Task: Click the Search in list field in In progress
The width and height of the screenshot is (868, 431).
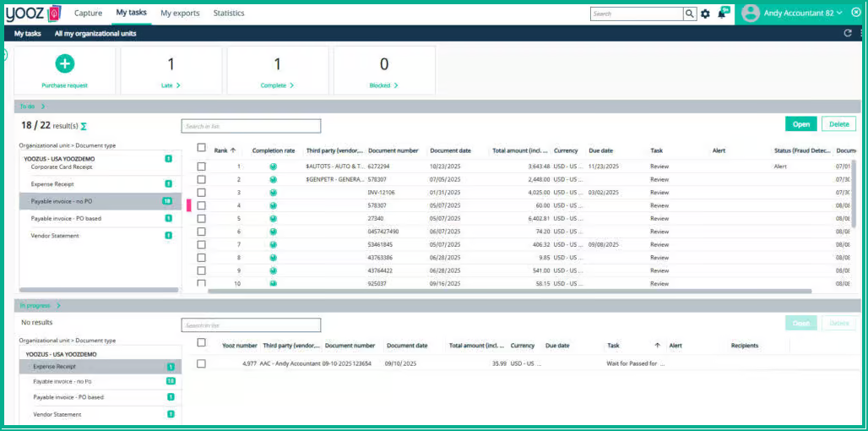Action: tap(251, 325)
